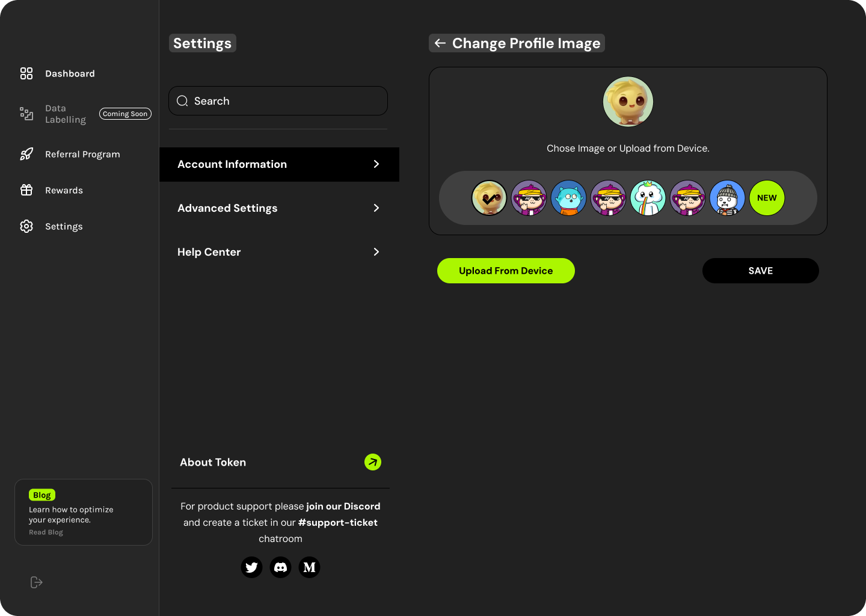Image resolution: width=866 pixels, height=616 pixels.
Task: Click the SAVE button
Action: [760, 271]
